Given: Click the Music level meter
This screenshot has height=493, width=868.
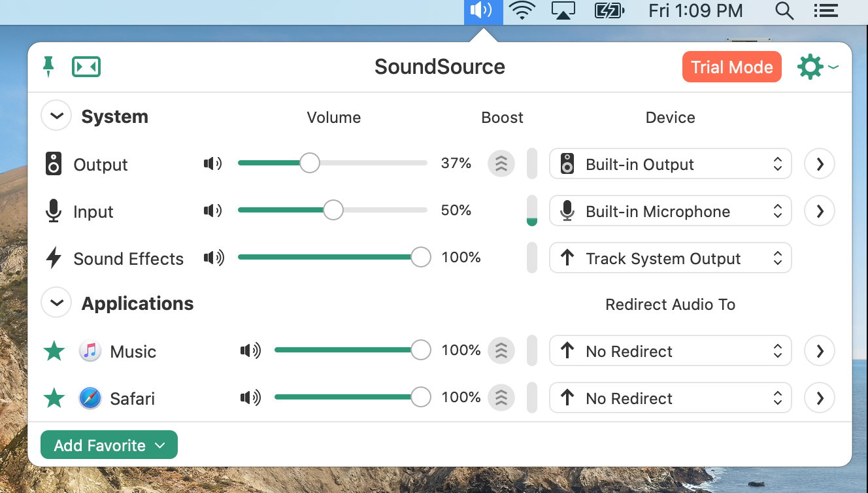Looking at the screenshot, I should [532, 350].
